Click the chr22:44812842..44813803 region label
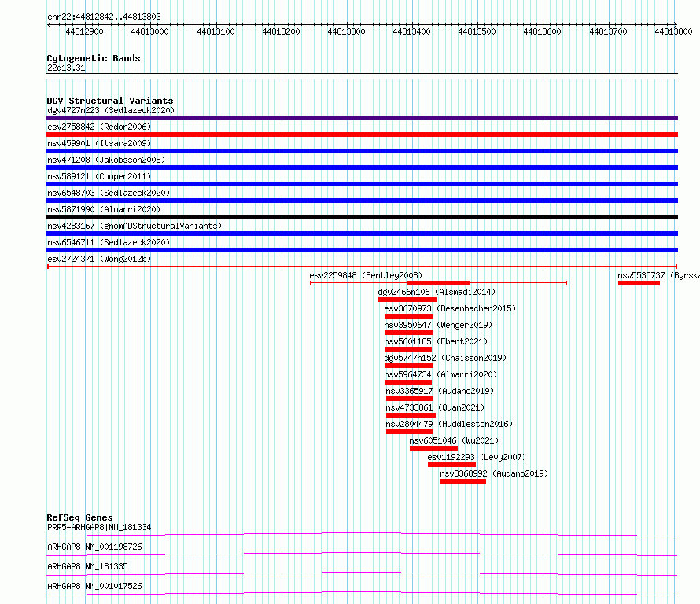 pos(104,17)
